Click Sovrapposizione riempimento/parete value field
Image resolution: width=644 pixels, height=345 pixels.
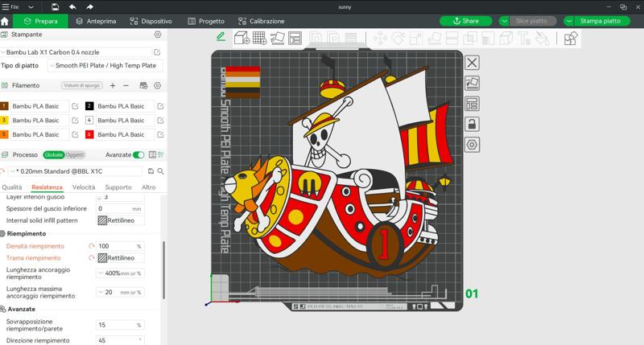click(120, 325)
